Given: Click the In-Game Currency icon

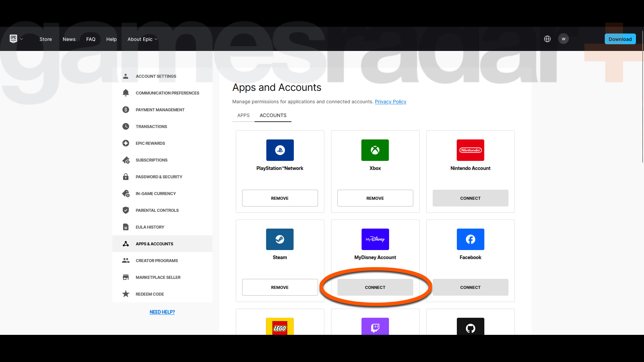Looking at the screenshot, I should [x=126, y=193].
